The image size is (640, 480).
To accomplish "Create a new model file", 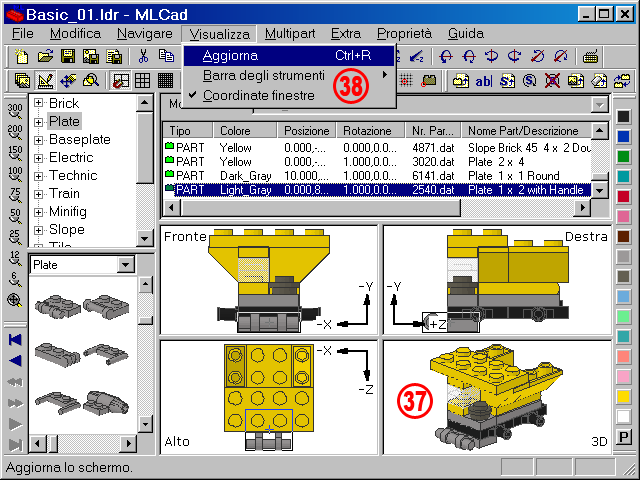I will coord(22,56).
